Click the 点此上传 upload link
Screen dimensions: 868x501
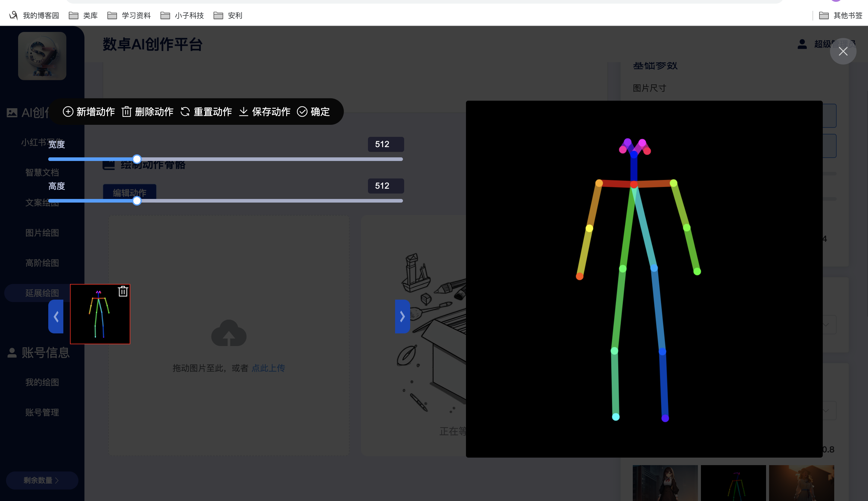click(268, 368)
